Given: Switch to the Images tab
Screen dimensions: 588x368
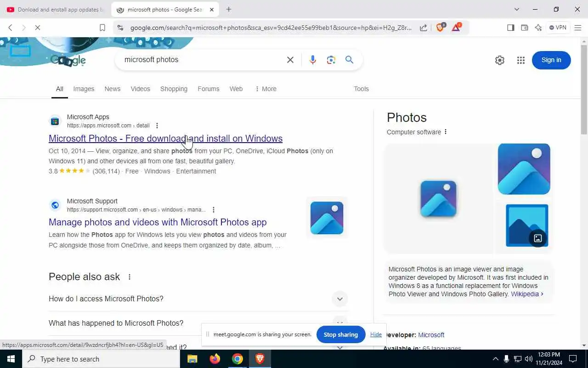Looking at the screenshot, I should point(84,89).
